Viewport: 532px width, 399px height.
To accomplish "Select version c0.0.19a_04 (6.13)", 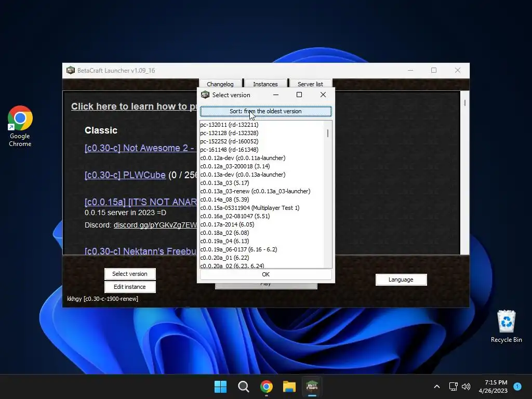I will coord(262,241).
